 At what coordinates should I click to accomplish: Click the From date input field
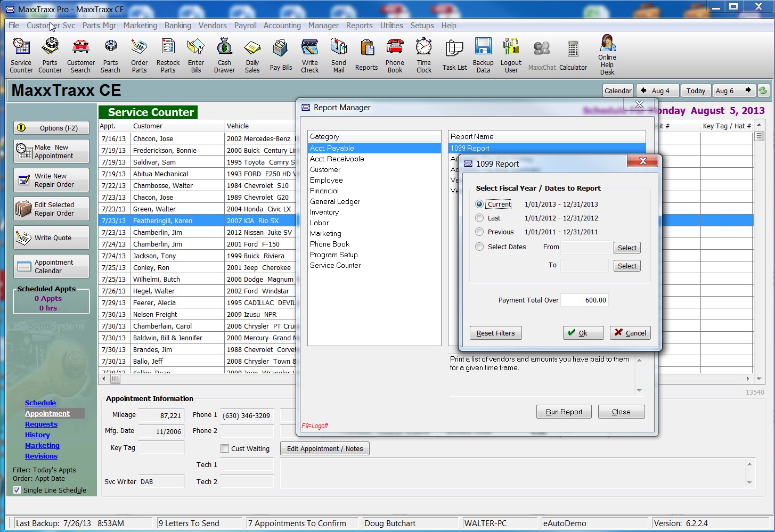pyautogui.click(x=586, y=247)
